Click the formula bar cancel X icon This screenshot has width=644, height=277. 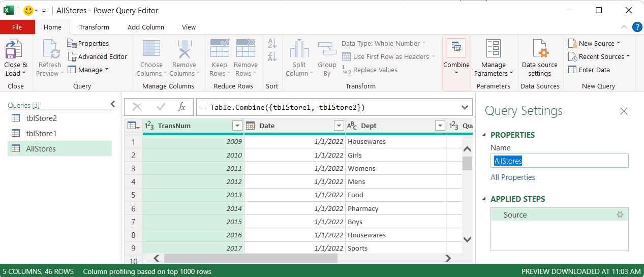137,107
